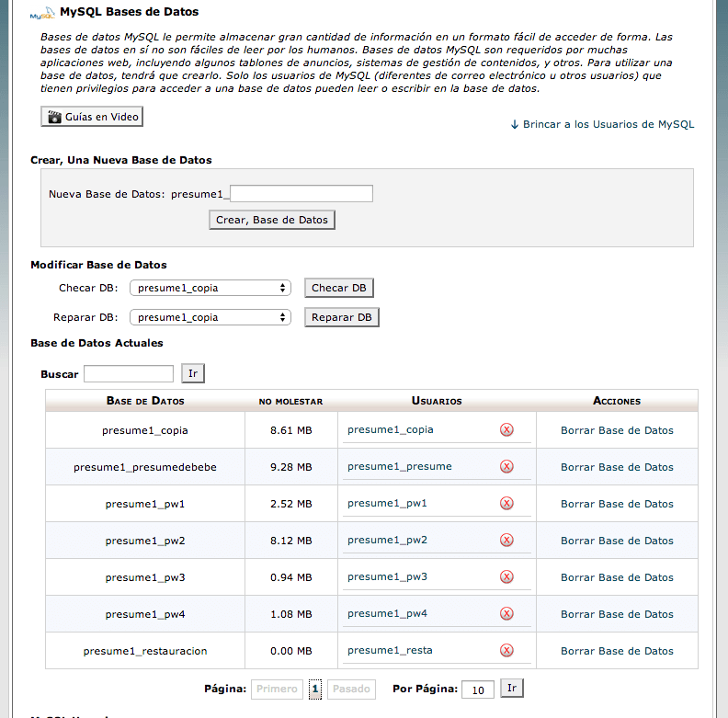Open user link presume1_pw3
Viewport: 728px width, 718px height.
click(387, 576)
